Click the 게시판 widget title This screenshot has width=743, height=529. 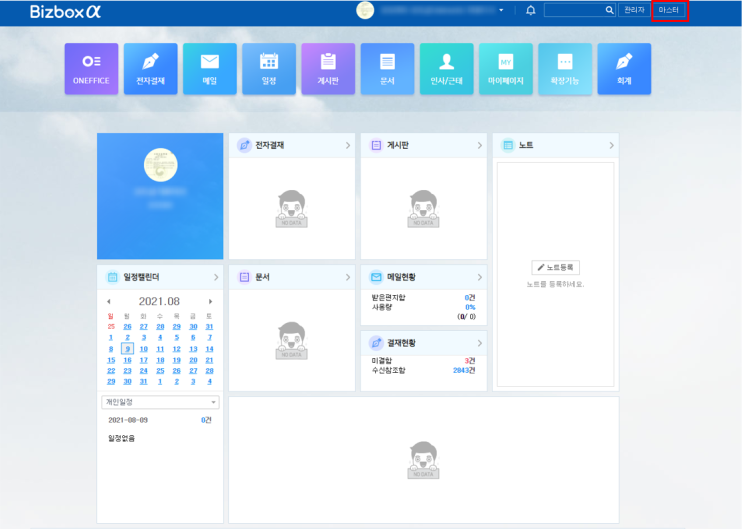(x=398, y=146)
